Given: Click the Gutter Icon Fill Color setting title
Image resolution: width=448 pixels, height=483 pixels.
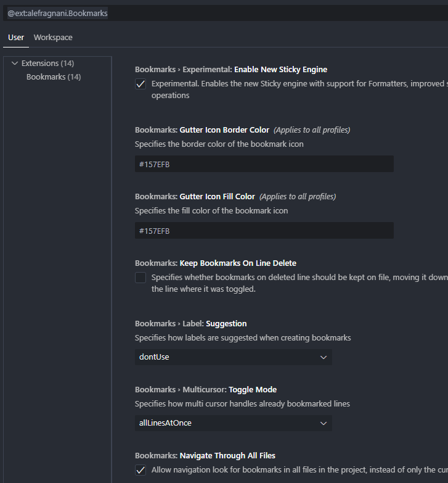Looking at the screenshot, I should [195, 197].
